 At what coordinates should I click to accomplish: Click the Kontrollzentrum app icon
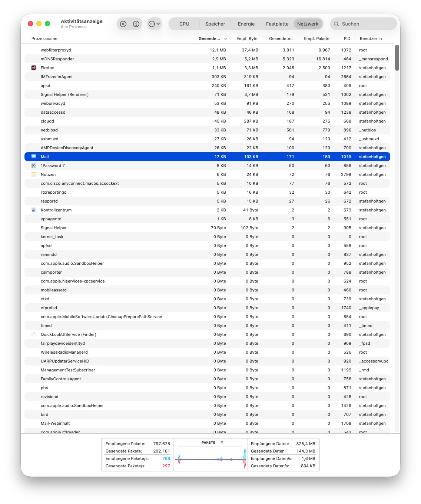point(34,210)
